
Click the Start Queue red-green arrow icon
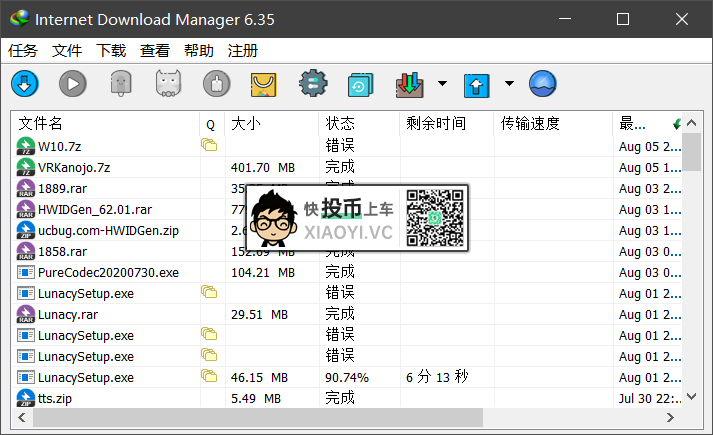tap(410, 83)
